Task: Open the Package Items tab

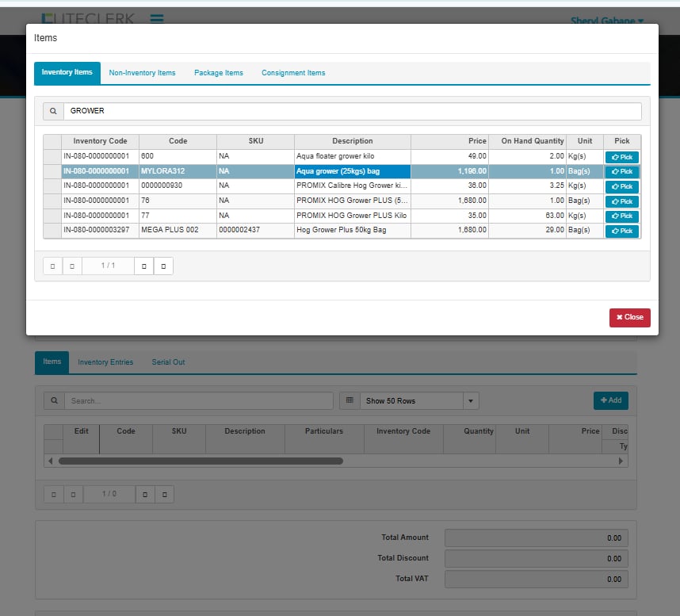Action: click(218, 73)
